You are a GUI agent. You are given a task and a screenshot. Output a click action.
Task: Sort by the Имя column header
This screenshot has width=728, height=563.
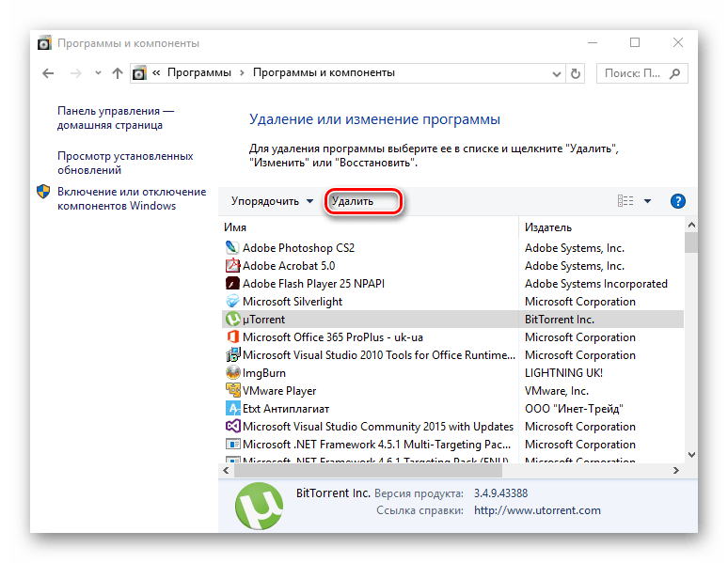tap(370, 227)
